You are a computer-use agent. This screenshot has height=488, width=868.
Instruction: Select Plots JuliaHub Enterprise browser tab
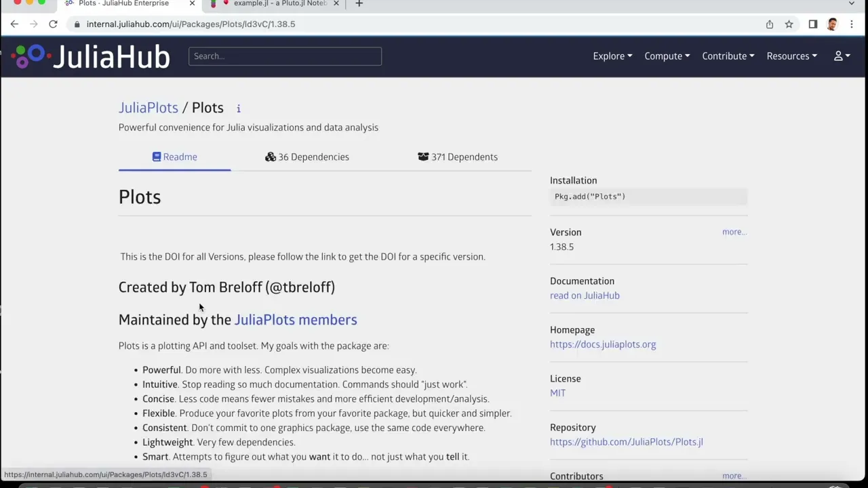129,3
